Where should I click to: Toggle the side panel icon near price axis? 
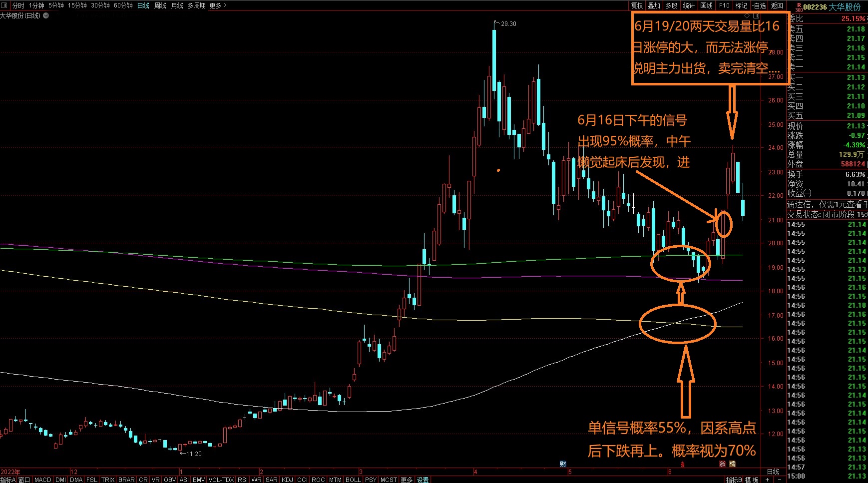tap(756, 16)
